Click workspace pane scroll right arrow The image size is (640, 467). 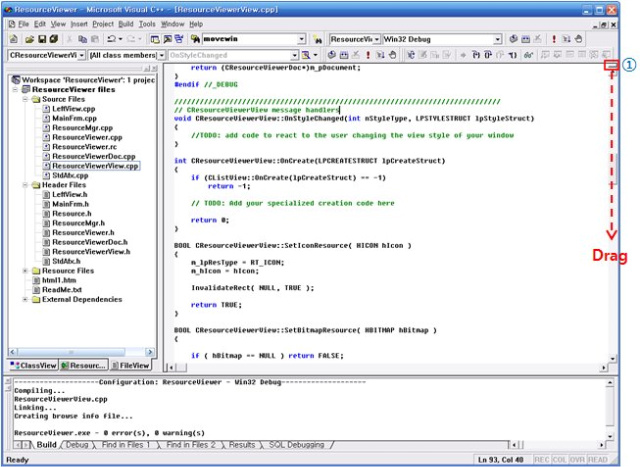(x=150, y=352)
